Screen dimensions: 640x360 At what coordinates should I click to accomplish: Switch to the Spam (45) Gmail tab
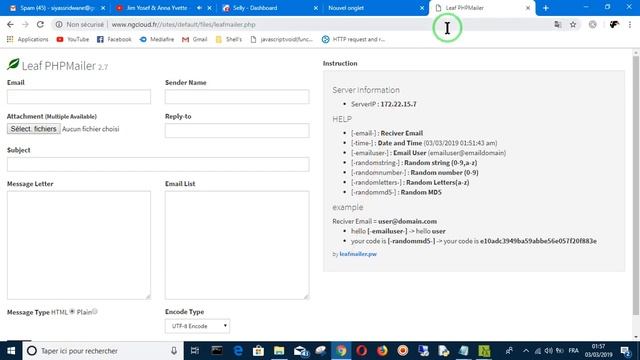[x=57, y=8]
